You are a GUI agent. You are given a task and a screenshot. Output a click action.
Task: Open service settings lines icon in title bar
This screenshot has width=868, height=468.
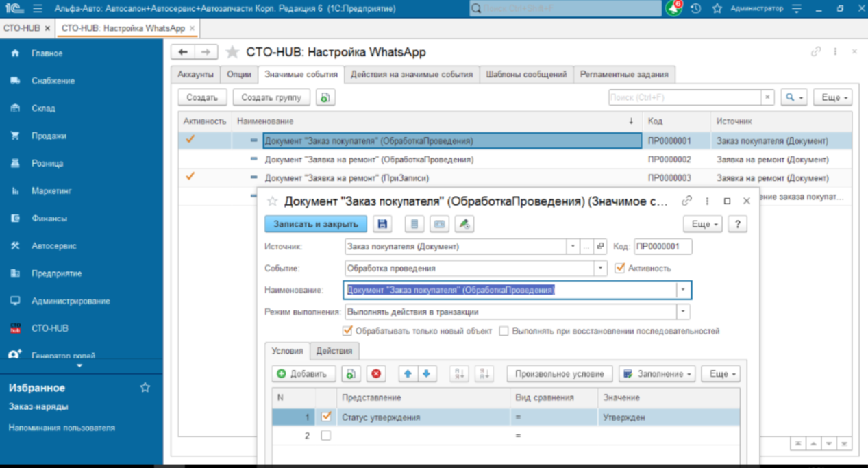click(796, 9)
